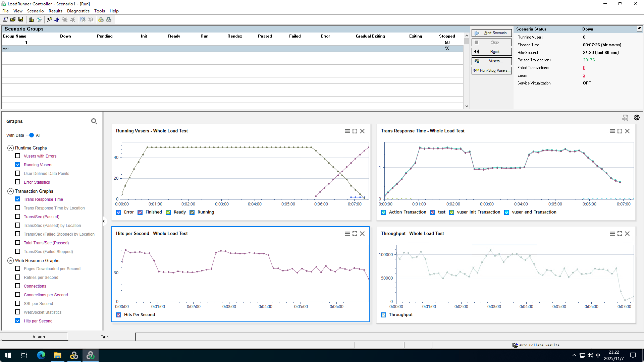Screen dimensions: 644x362
Task: Open the Passed Transactions count link
Action: [x=589, y=60]
